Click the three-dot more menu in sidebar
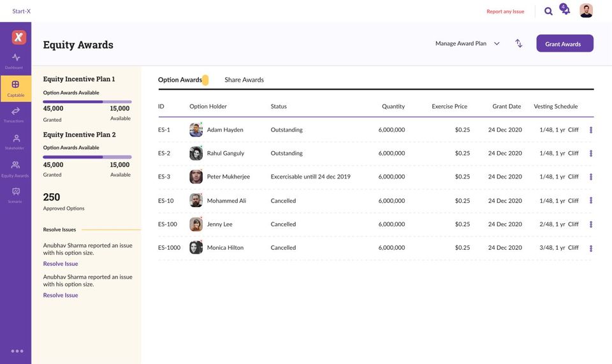The height and width of the screenshot is (364, 612). tap(17, 351)
